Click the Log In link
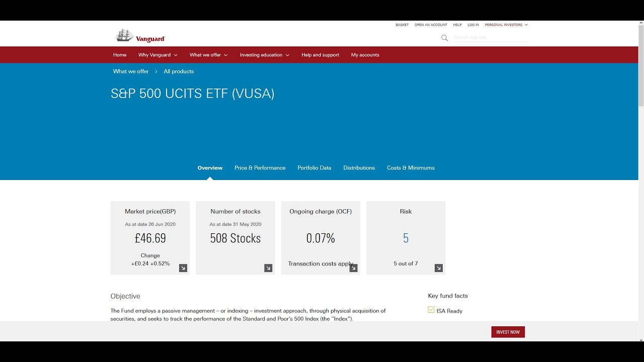The image size is (644, 362). [x=473, y=25]
